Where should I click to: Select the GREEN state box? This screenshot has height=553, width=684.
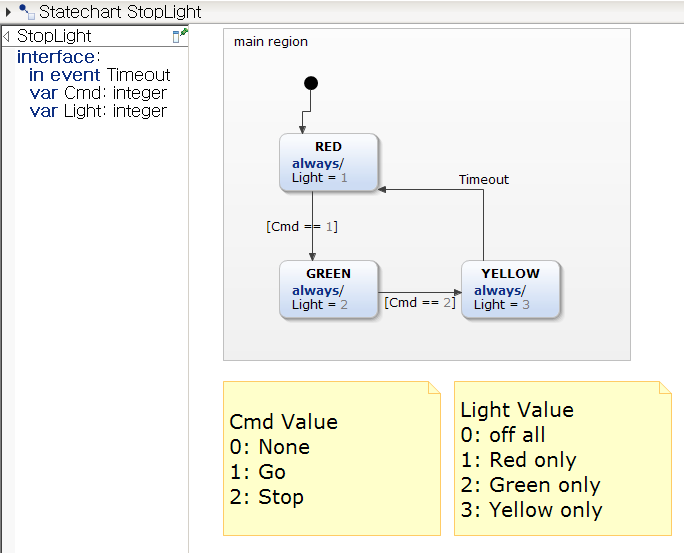tap(328, 290)
